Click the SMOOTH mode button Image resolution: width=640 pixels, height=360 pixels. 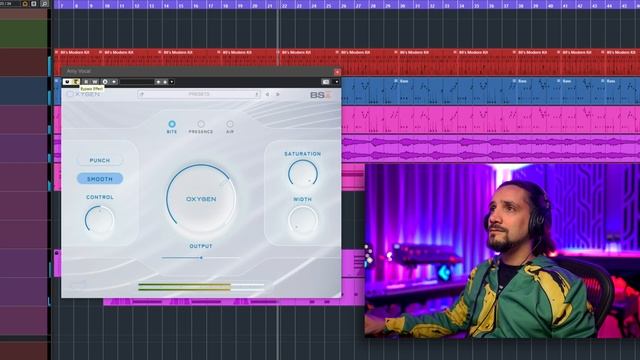tap(100, 179)
